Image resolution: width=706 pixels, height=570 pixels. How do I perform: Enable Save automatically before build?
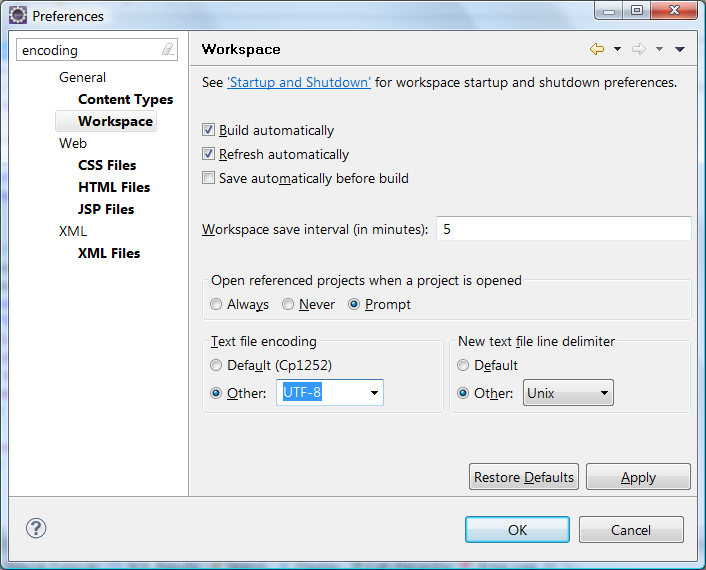(209, 178)
